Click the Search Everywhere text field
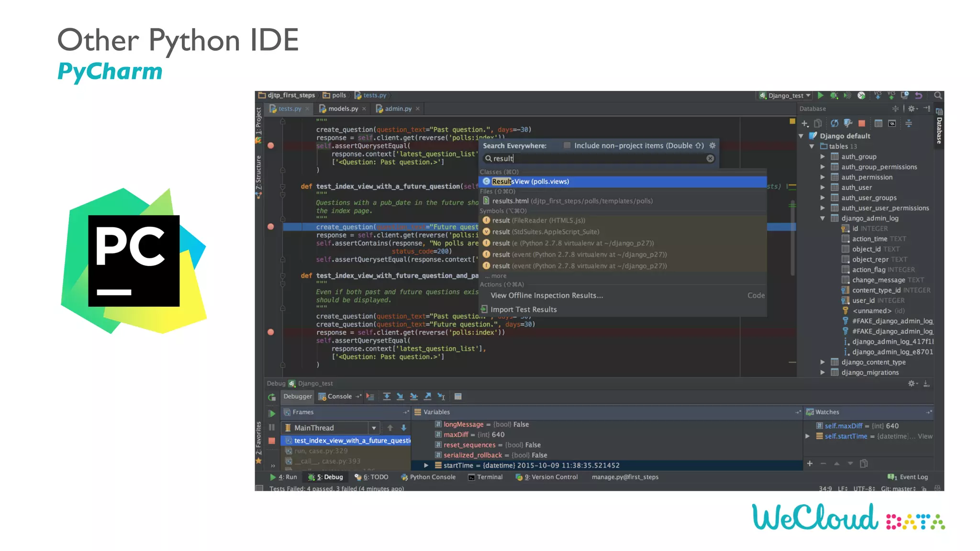980x551 pixels. pyautogui.click(x=598, y=158)
